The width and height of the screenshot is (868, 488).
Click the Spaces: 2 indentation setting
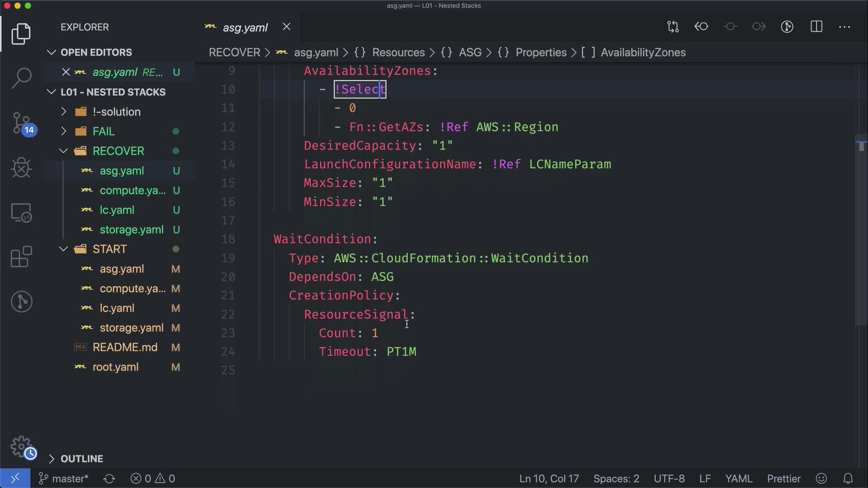point(616,479)
